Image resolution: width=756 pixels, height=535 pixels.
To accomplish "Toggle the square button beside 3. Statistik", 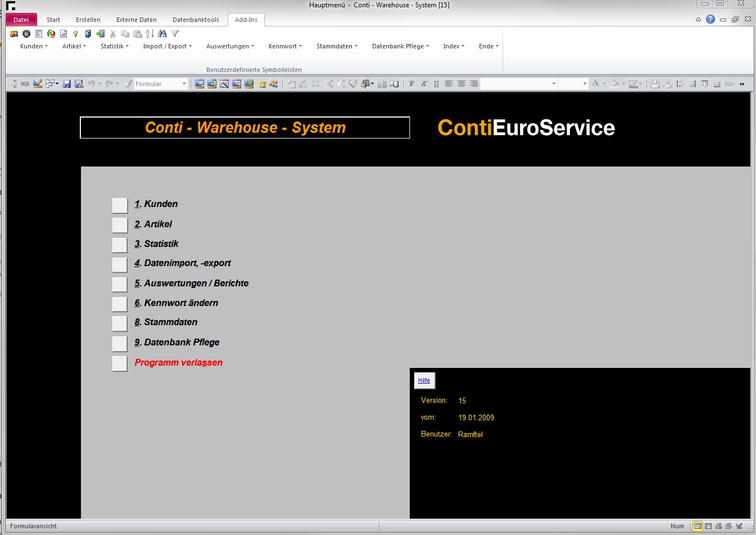I will (120, 245).
